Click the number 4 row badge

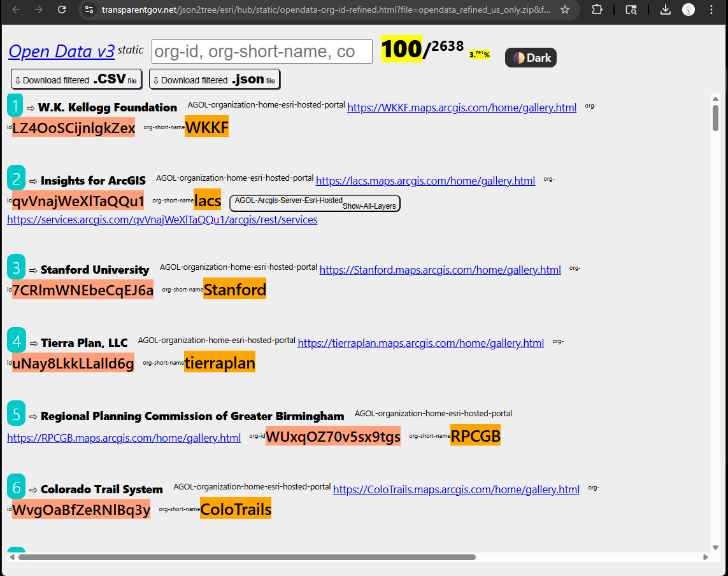(17, 341)
